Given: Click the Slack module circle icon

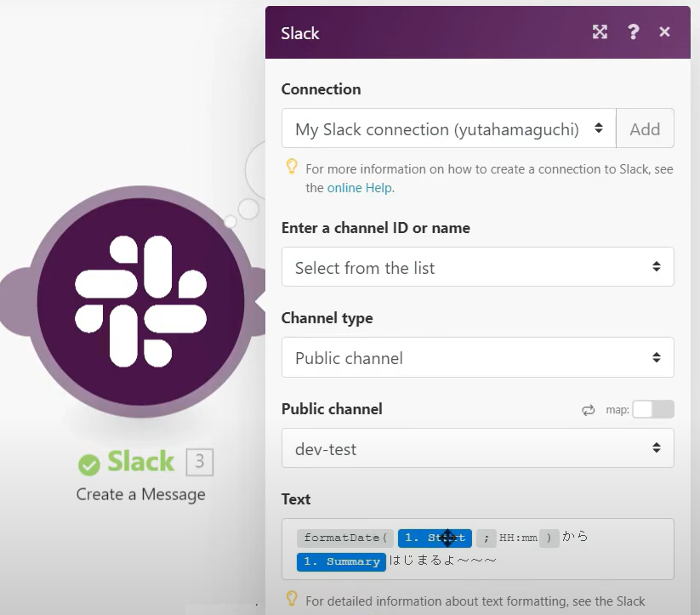Looking at the screenshot, I should click(x=140, y=300).
